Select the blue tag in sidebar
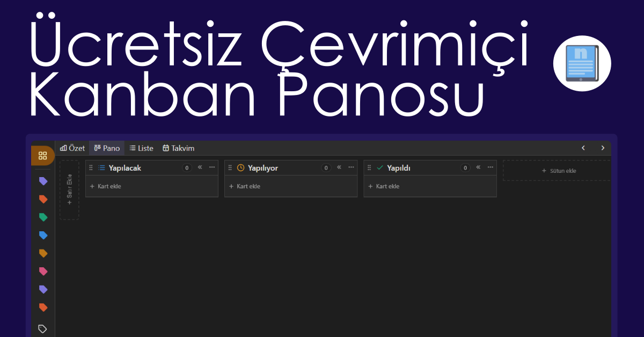644x337 pixels. pyautogui.click(x=43, y=235)
